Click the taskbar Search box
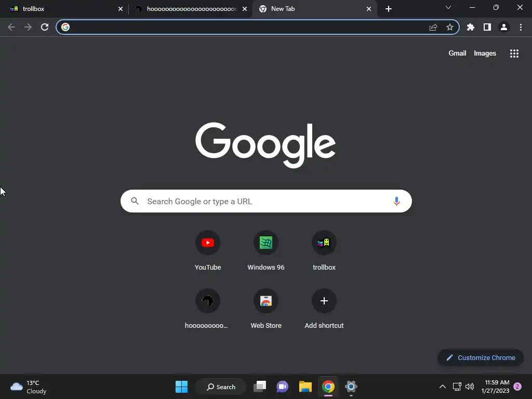The width and height of the screenshot is (532, 399). coord(221,387)
